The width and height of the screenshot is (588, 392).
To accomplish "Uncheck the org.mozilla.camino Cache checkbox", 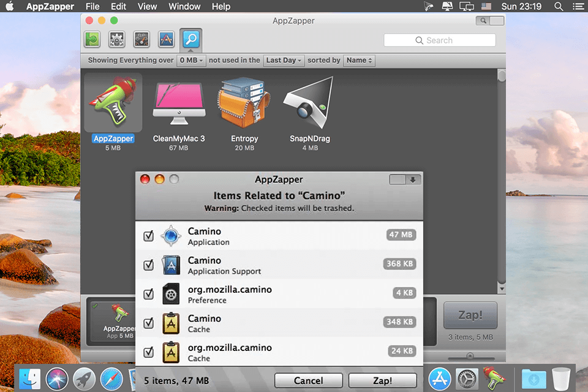I will click(148, 352).
